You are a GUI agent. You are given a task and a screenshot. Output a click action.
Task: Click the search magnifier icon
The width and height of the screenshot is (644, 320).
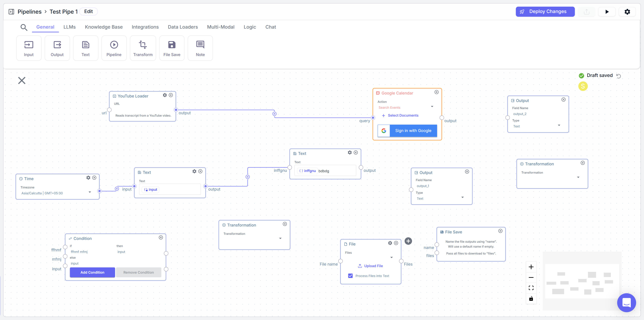pos(24,27)
